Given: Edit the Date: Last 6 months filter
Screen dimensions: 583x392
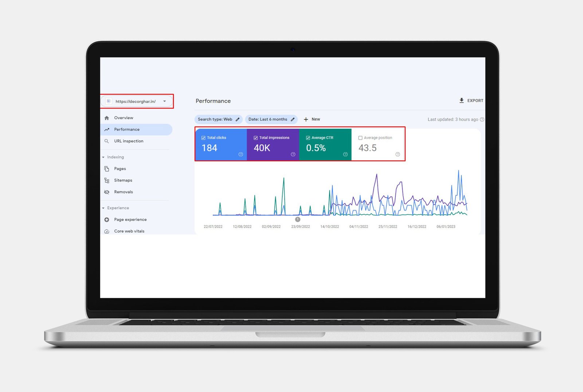Looking at the screenshot, I should point(271,119).
